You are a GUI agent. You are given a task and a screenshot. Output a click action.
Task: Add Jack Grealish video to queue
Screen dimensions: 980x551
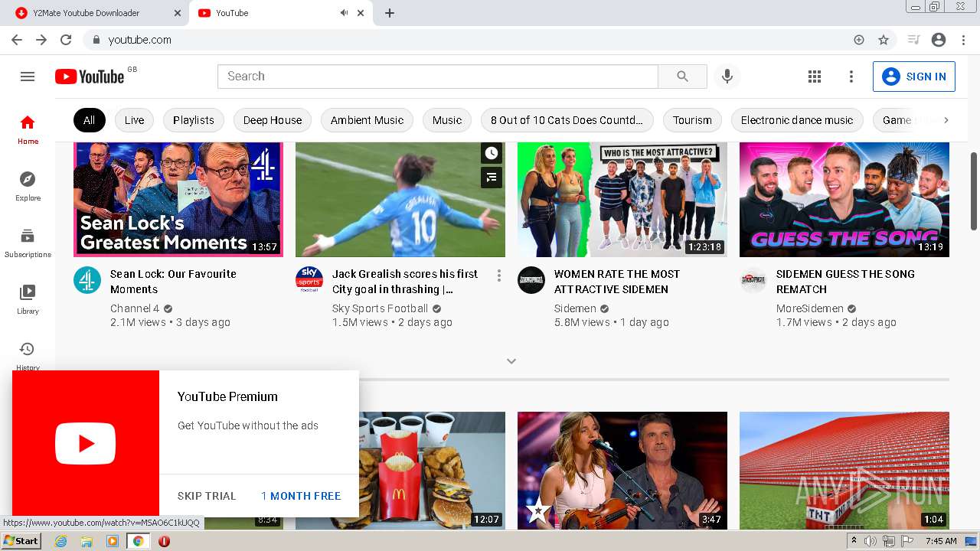tap(492, 178)
